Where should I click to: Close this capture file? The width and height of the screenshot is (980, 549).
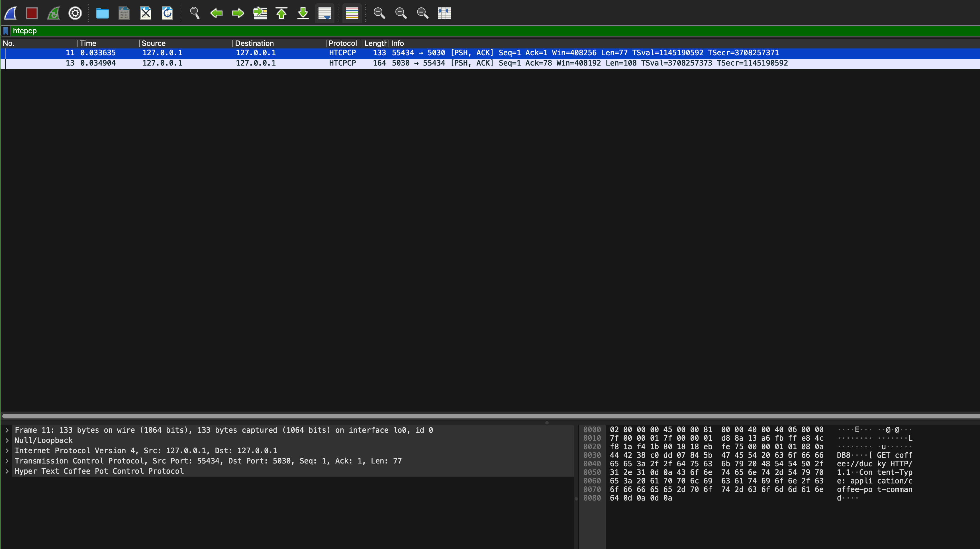tap(146, 13)
